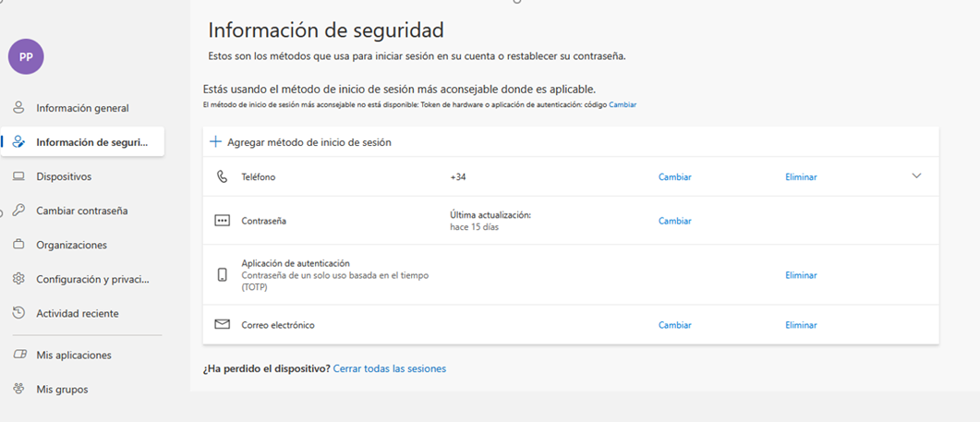Navigate to Mis grupos
The image size is (980, 422).
[x=62, y=389]
